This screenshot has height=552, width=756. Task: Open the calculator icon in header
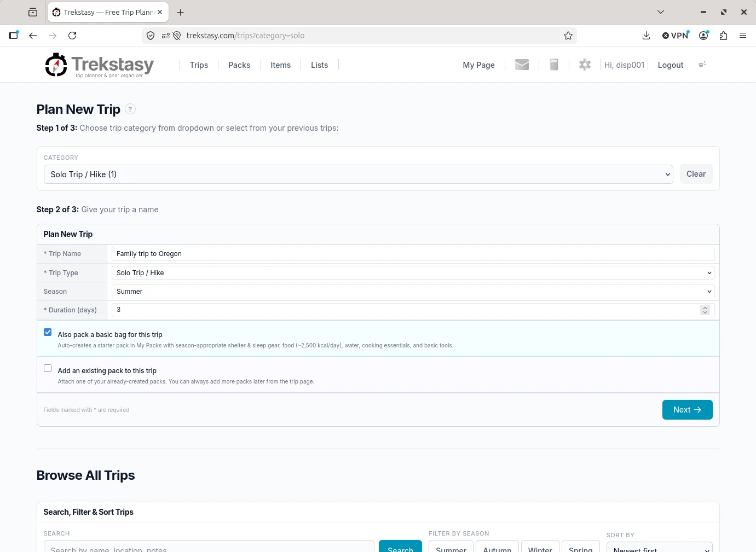coord(554,65)
